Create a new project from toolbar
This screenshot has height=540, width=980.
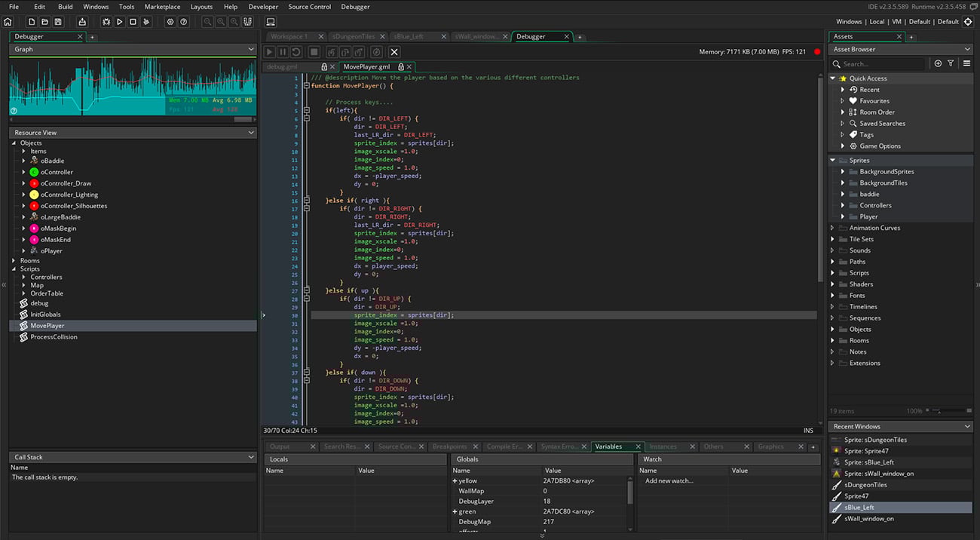point(32,22)
